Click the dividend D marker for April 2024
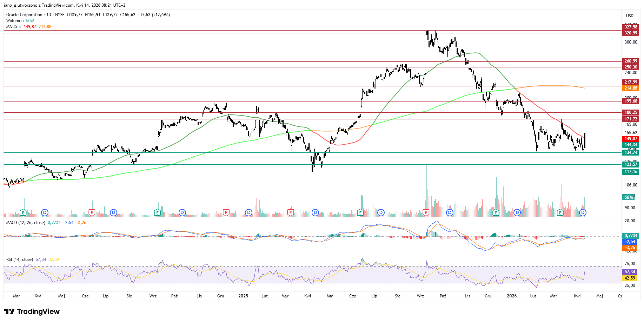This screenshot has height=322, width=644. point(45,212)
